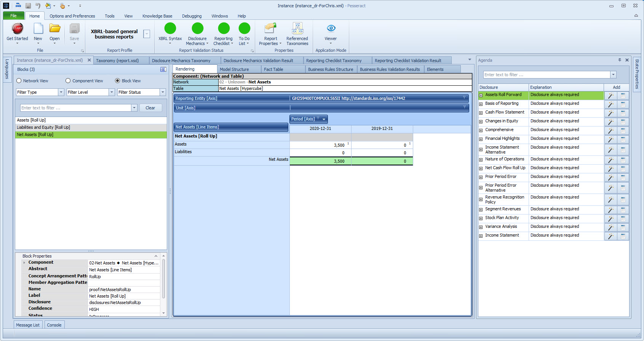Click the Unit [Axis] bar
The width and height of the screenshot is (644, 341).
coord(321,108)
